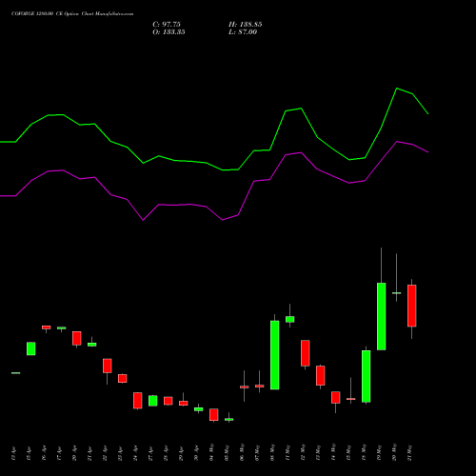Select the 14 May red candlestick

pos(336,398)
